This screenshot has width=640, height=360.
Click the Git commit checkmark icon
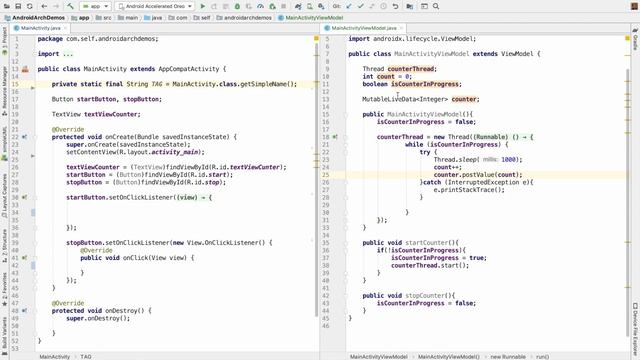pos(360,6)
